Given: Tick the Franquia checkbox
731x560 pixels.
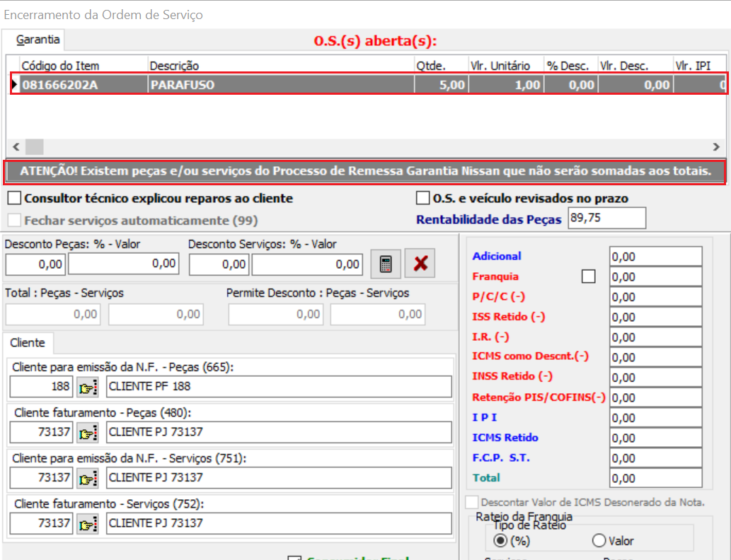Looking at the screenshot, I should [588, 276].
